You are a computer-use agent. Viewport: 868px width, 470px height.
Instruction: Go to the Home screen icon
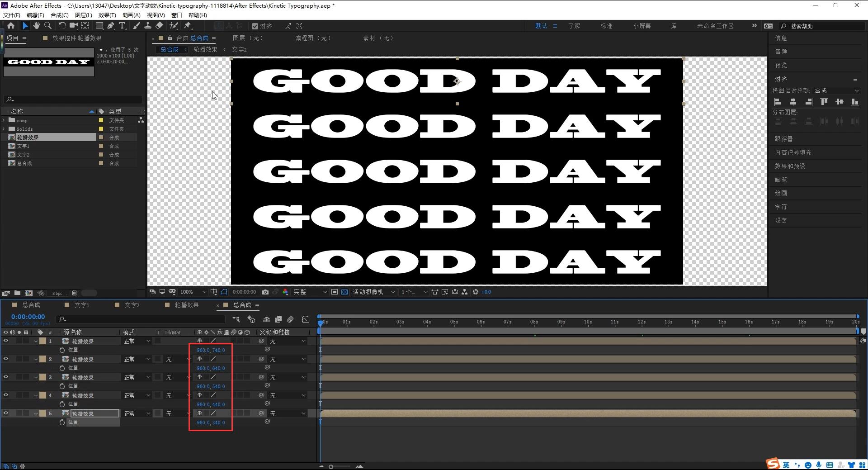tap(11, 26)
